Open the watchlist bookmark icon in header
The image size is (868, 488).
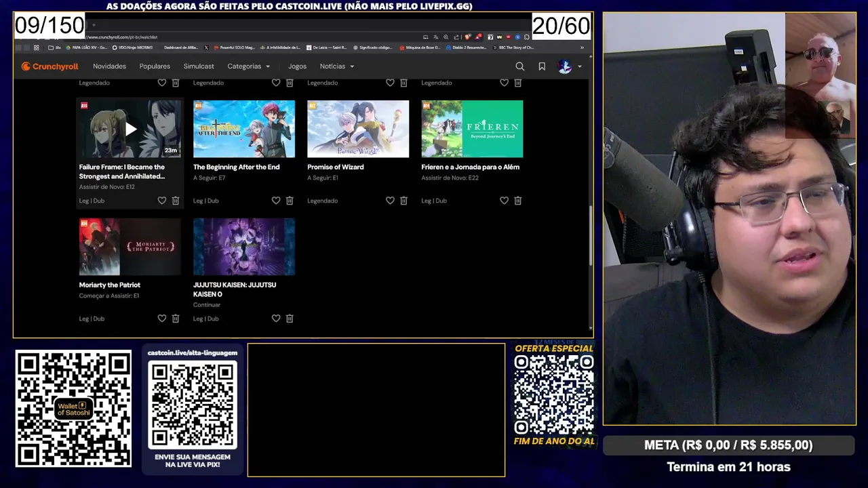coord(542,66)
